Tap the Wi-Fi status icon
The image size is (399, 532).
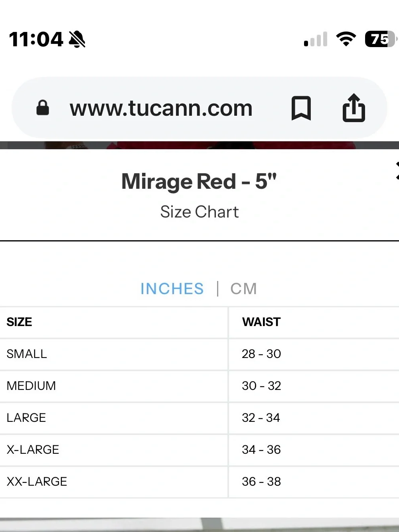346,39
